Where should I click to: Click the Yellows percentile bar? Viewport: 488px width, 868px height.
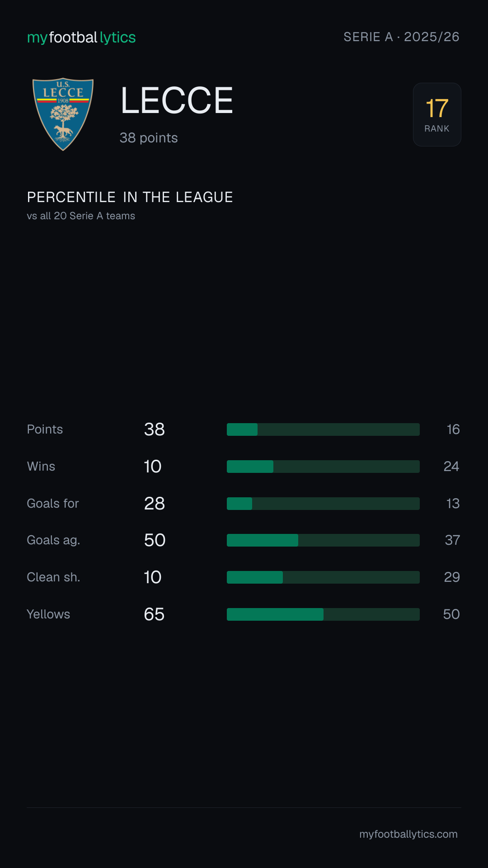(323, 614)
